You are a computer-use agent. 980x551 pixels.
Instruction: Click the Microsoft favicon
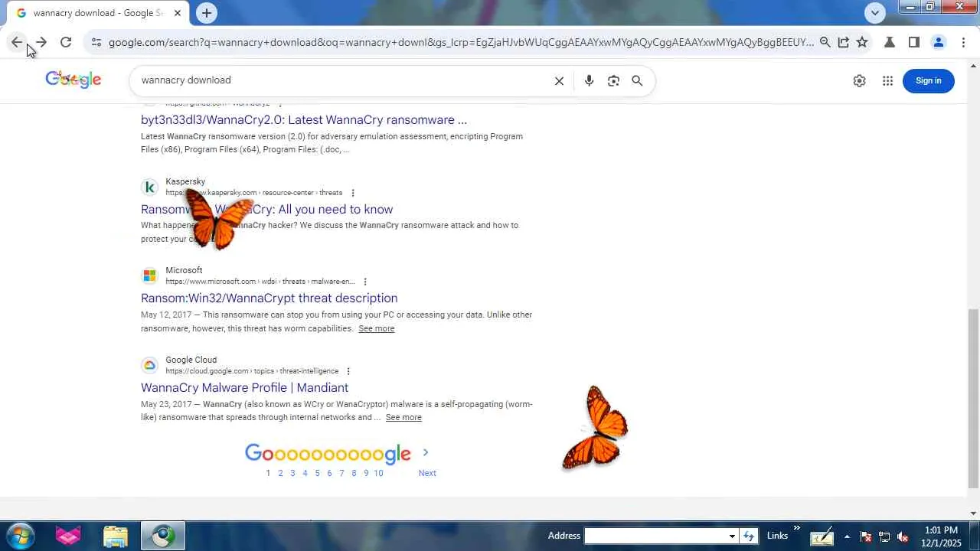(149, 275)
